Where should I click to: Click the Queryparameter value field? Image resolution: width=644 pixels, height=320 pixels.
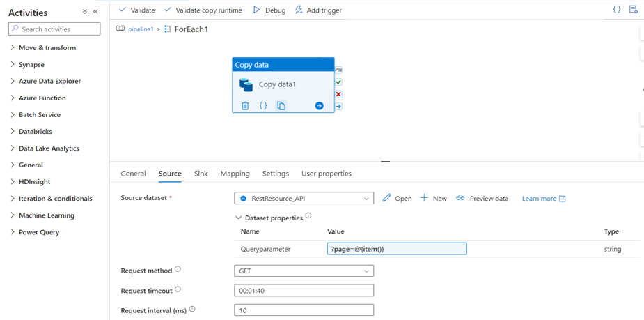396,249
